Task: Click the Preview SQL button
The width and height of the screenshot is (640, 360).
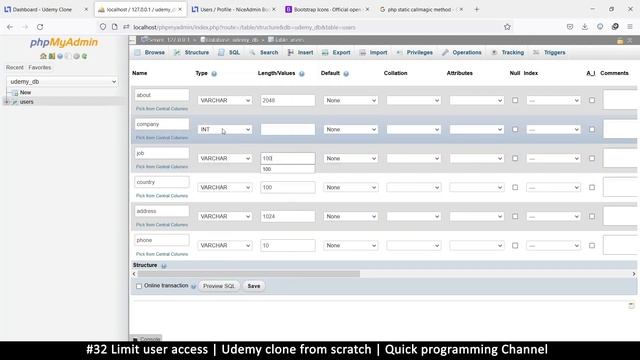Action: click(219, 286)
